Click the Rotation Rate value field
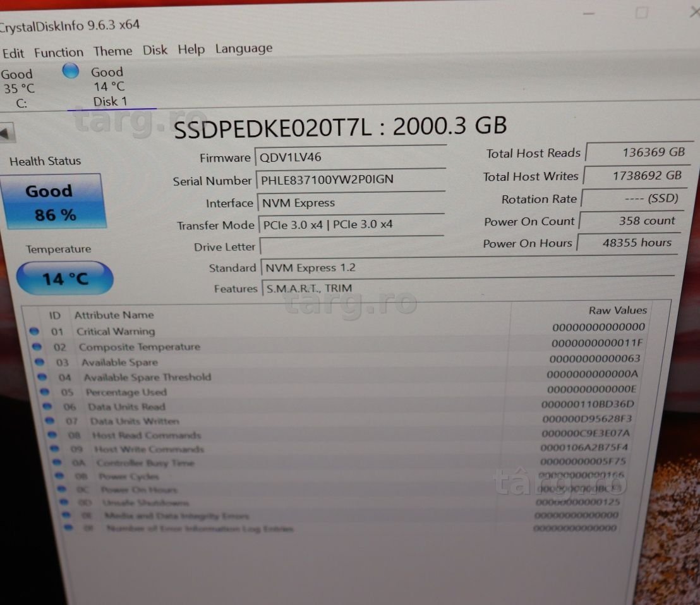Image resolution: width=700 pixels, height=605 pixels. 632,199
